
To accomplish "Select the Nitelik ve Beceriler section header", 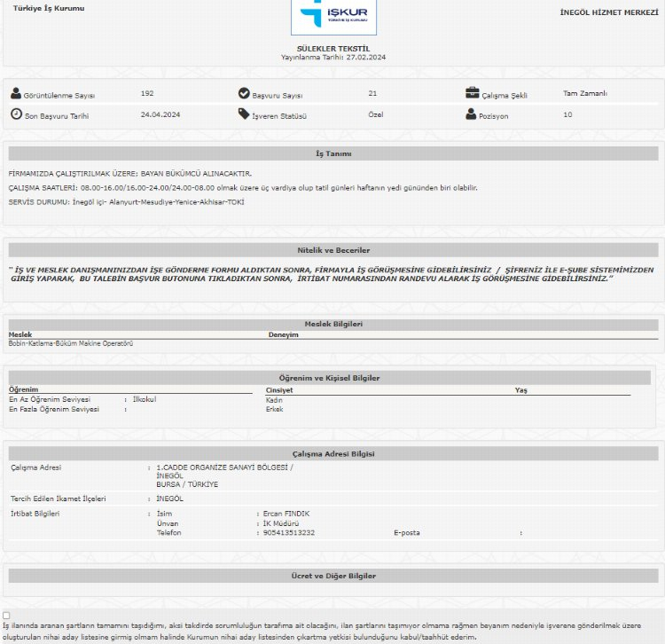I will (333, 250).
